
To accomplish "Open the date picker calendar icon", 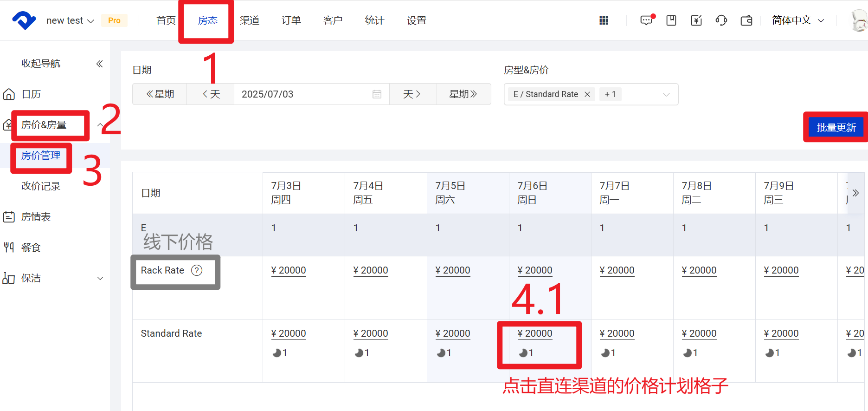I will pos(377,94).
